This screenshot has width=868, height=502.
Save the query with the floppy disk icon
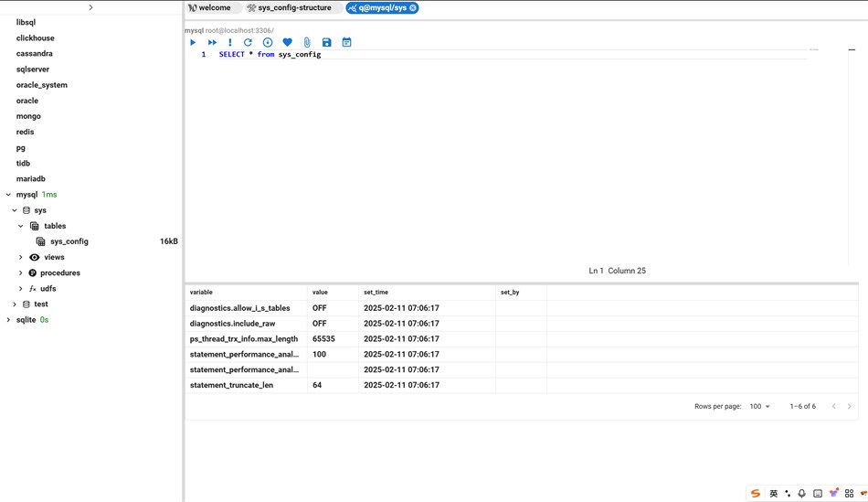point(326,42)
